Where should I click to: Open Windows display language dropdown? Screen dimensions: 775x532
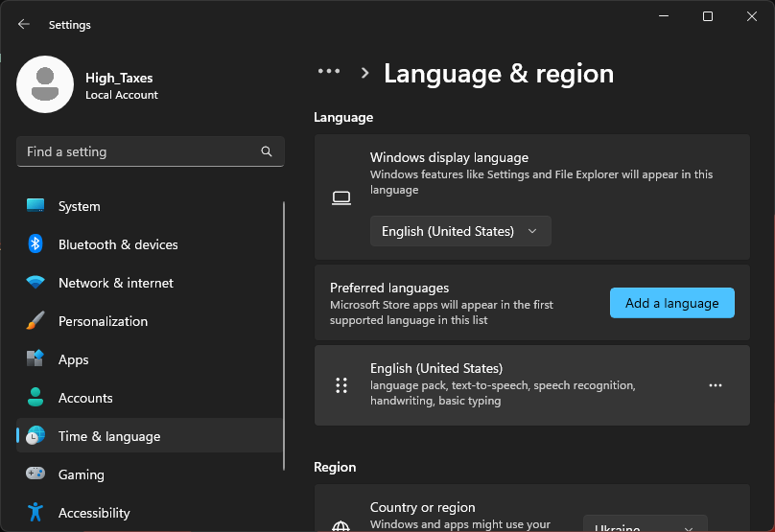tap(460, 231)
